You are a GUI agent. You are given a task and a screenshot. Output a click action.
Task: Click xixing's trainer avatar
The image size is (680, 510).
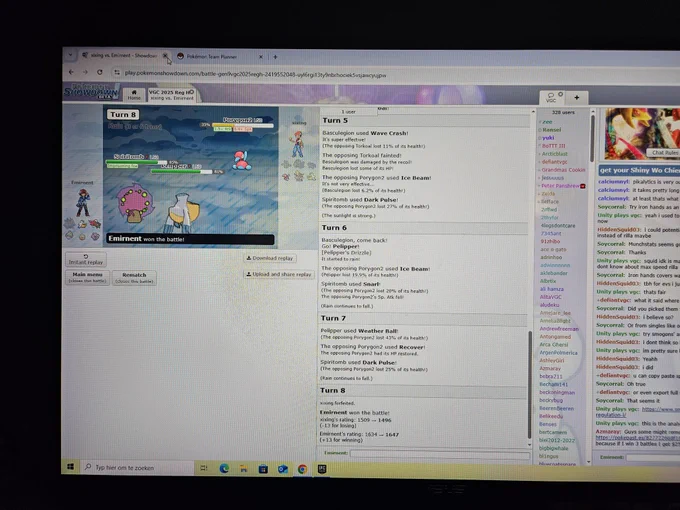(x=298, y=144)
